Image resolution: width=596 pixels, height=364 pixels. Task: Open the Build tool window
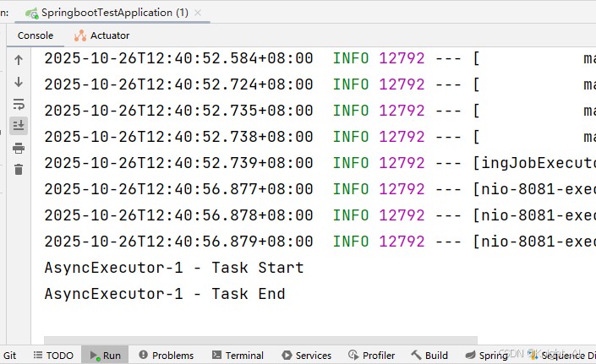[429, 356]
